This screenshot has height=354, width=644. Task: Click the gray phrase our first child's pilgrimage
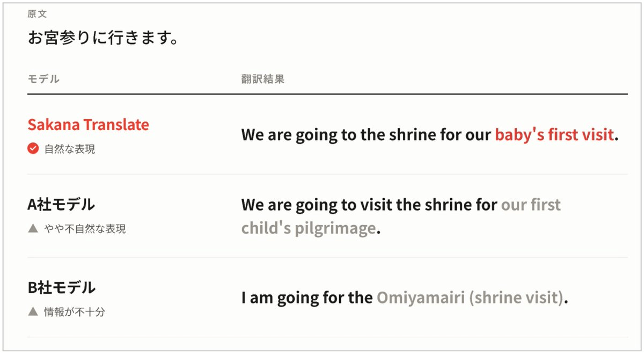coord(401,216)
